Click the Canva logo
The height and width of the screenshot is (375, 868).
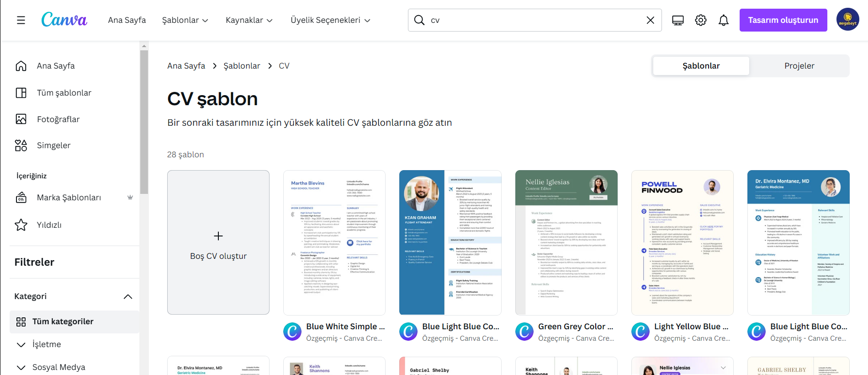click(64, 20)
